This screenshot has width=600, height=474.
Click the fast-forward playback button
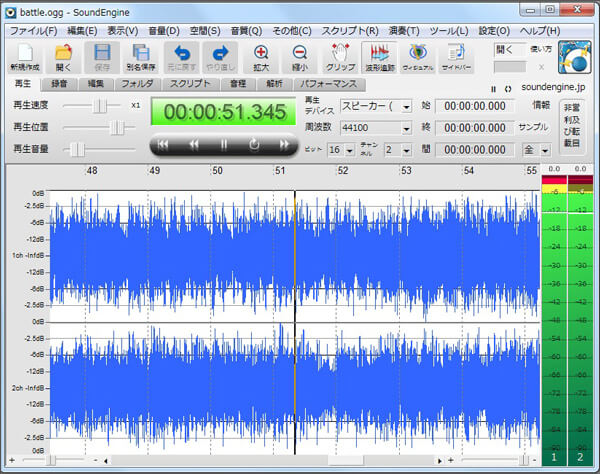[x=284, y=145]
